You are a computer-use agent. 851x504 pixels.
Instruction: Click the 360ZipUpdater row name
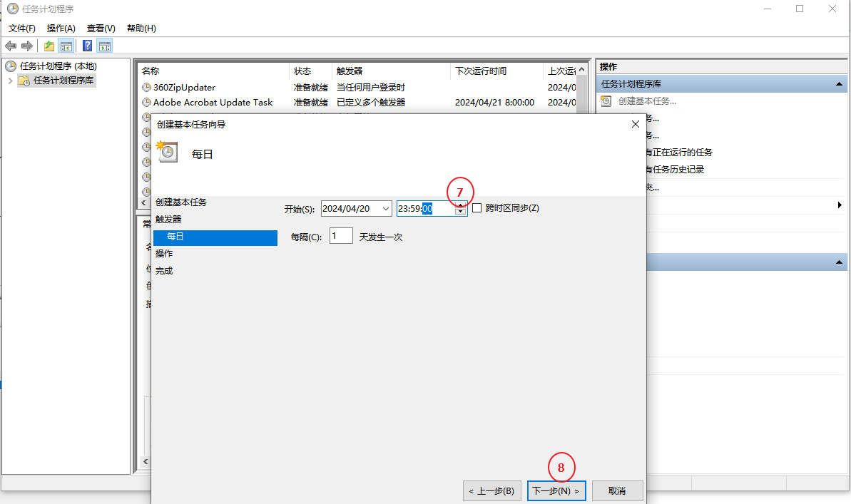pos(185,88)
